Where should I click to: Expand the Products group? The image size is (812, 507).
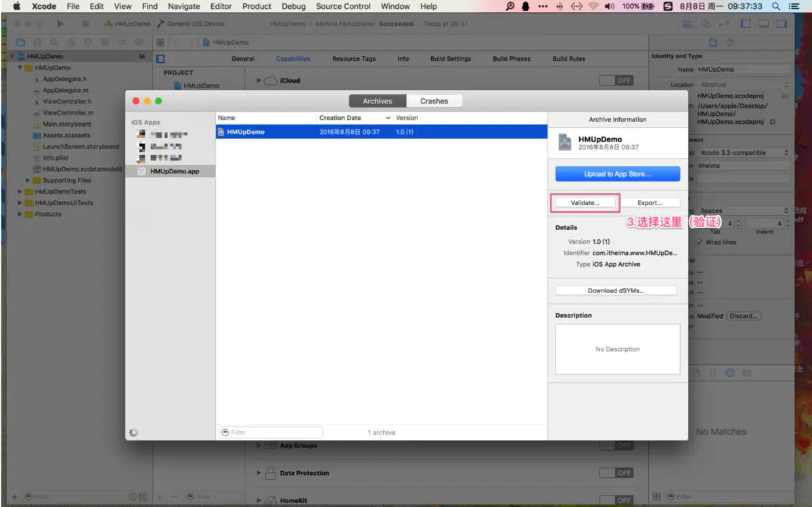point(20,214)
